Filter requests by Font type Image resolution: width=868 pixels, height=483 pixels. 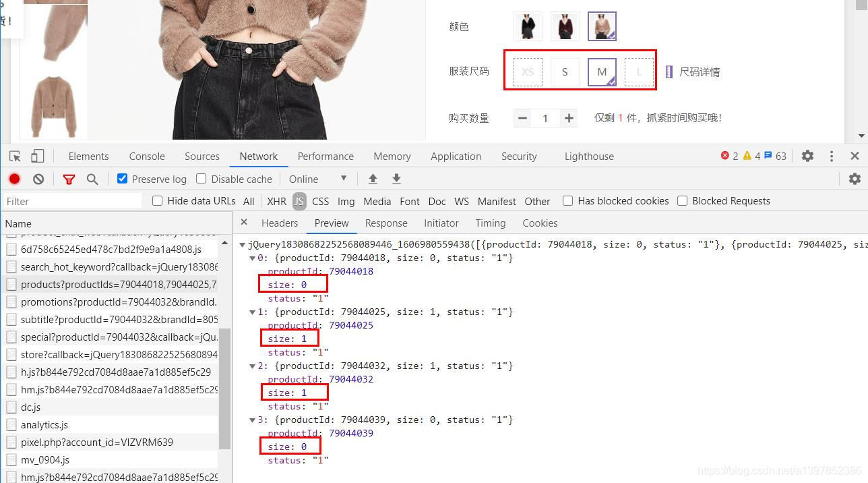coord(410,201)
